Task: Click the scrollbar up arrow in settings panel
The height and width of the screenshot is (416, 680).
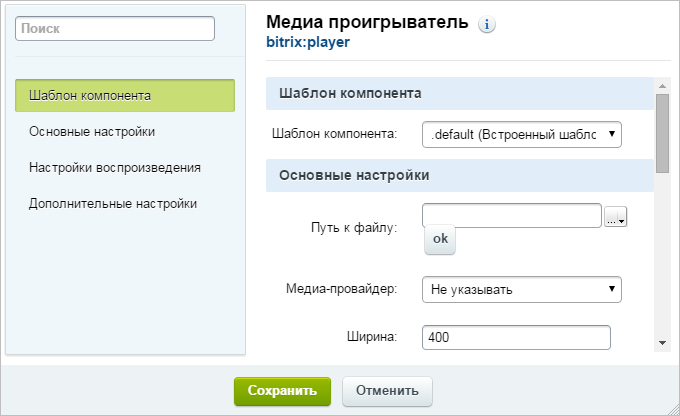Action: pyautogui.click(x=662, y=86)
